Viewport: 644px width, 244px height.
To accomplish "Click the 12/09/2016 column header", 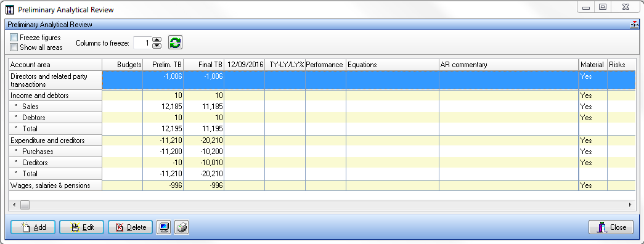I will [245, 65].
